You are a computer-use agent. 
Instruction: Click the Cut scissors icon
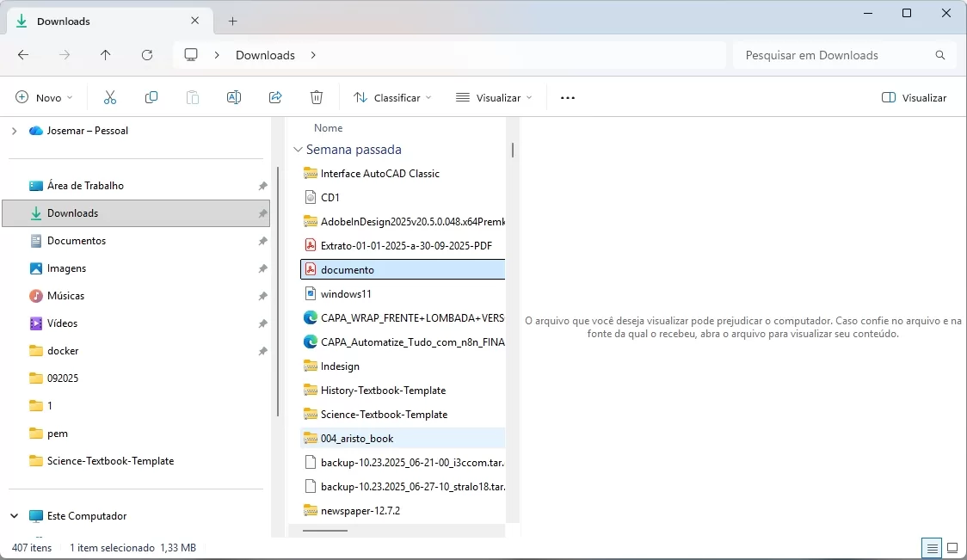(109, 98)
